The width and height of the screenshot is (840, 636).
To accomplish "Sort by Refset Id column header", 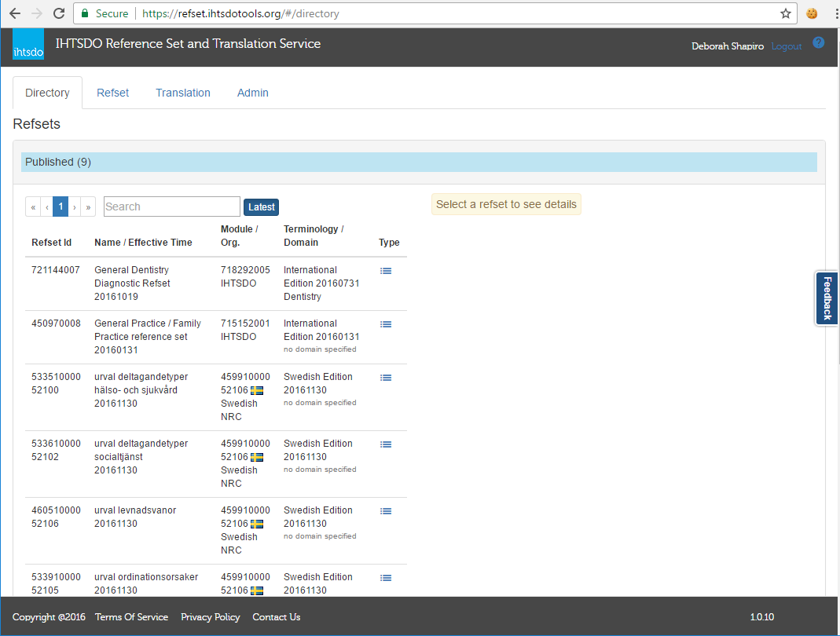I will 51,243.
